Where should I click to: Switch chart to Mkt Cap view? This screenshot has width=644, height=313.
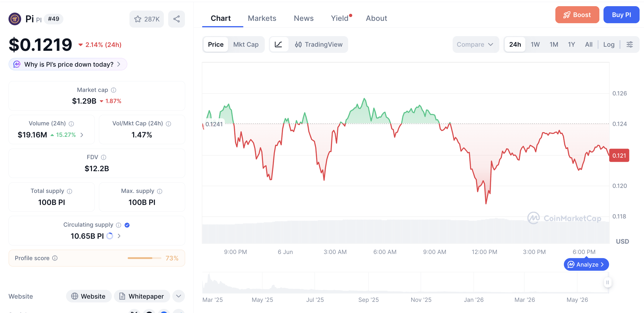pyautogui.click(x=246, y=44)
